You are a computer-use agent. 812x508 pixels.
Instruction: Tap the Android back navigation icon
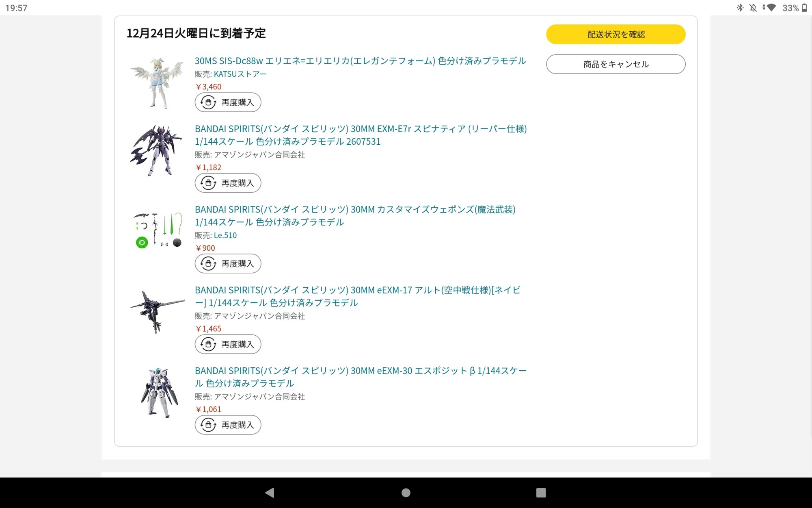pos(270,493)
